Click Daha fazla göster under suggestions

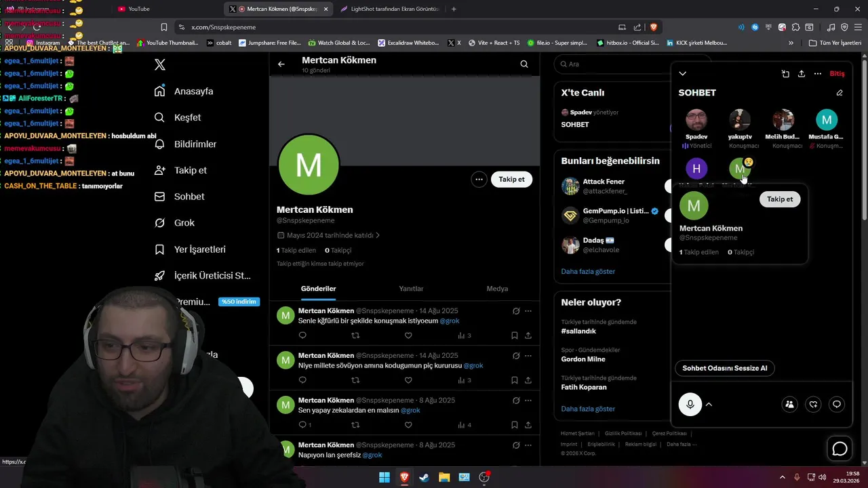[x=588, y=271]
